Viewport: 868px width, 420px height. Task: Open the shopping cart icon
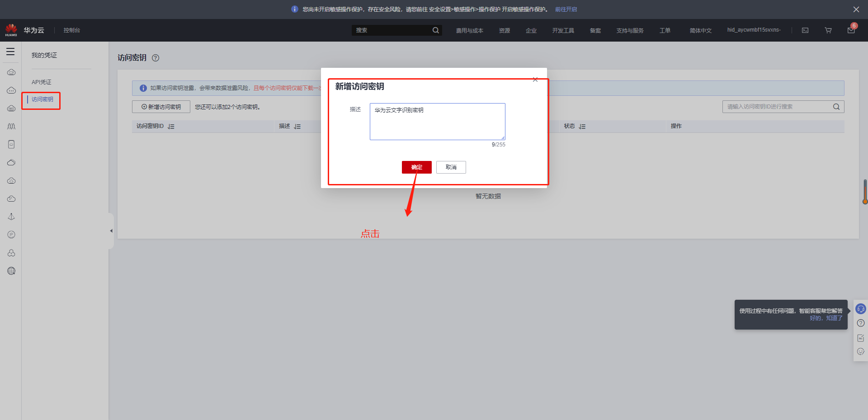click(x=828, y=30)
